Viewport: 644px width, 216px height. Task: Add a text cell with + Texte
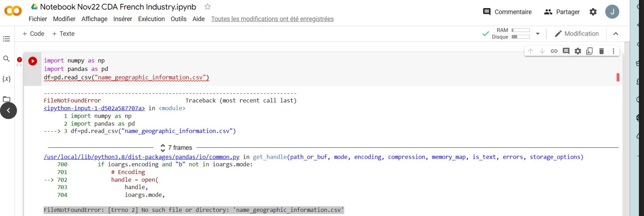click(63, 34)
